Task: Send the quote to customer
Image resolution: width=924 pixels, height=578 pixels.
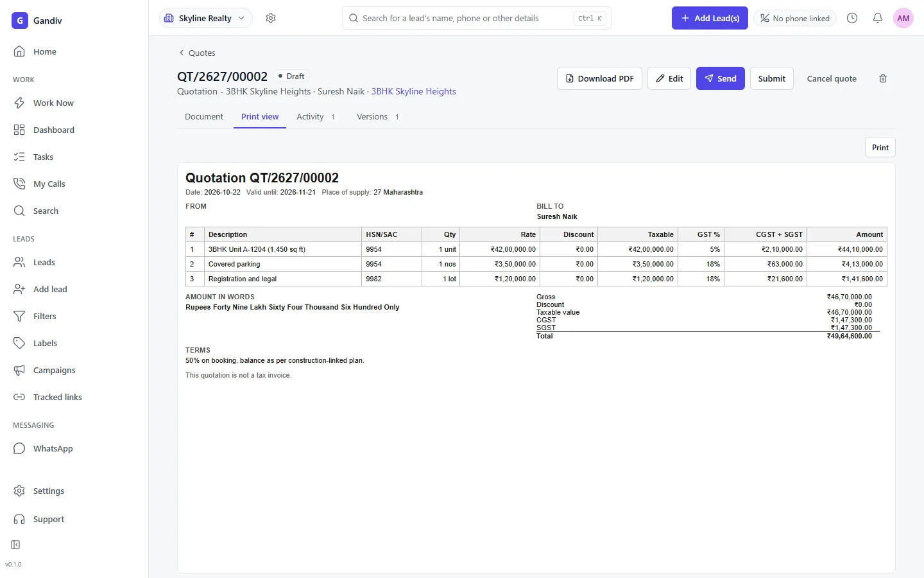Action: point(720,78)
